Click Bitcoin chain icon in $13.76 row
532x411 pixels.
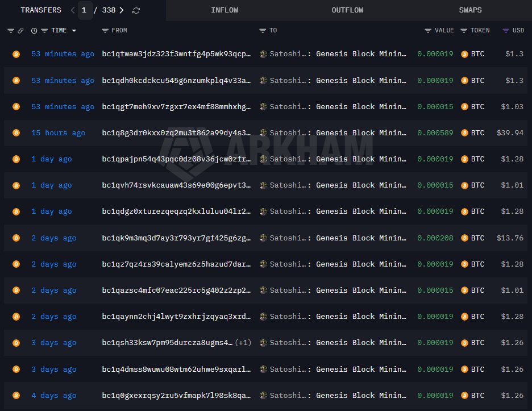(16, 238)
